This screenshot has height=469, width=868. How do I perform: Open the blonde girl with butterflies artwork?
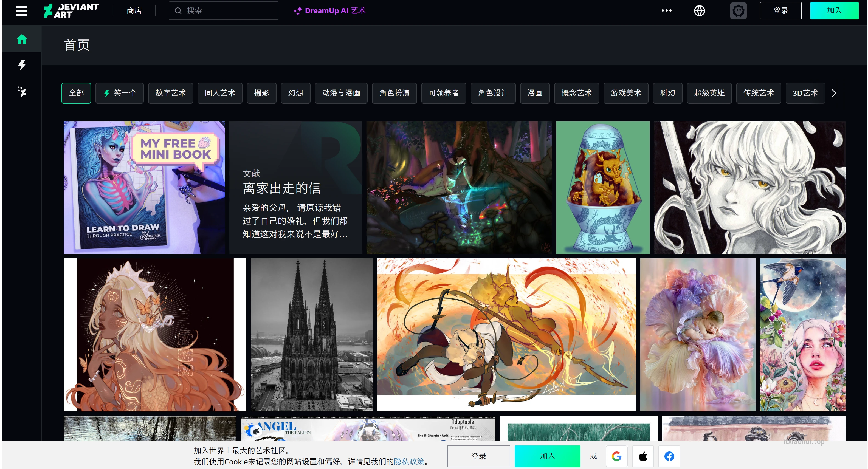coord(155,335)
